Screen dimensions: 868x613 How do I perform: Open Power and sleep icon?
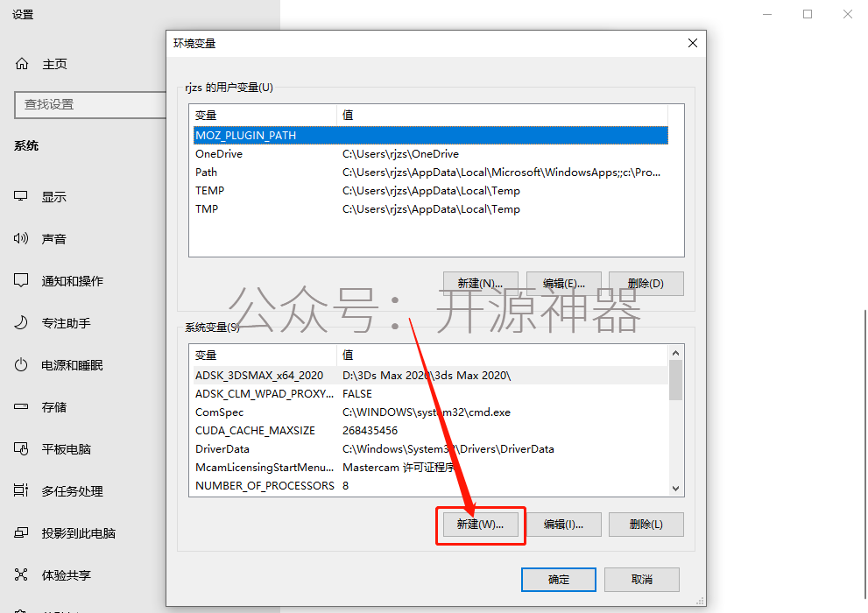point(22,365)
